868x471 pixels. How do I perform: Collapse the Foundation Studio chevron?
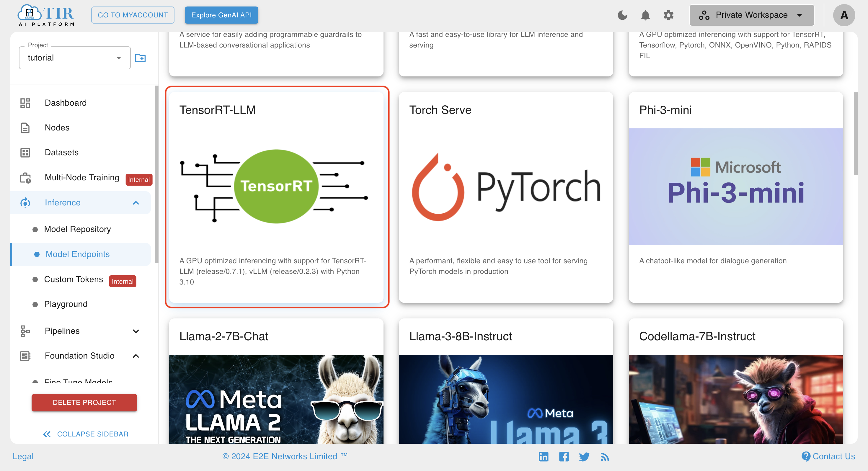[136, 356]
